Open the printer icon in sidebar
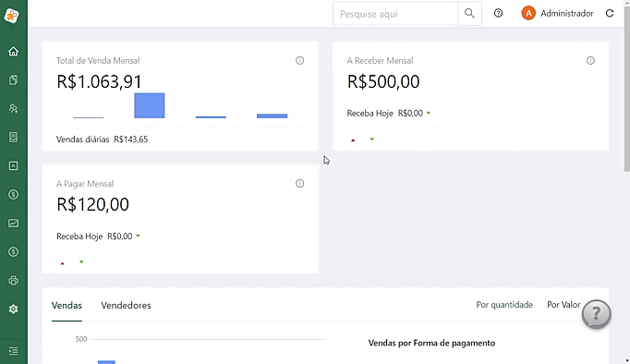 (13, 281)
